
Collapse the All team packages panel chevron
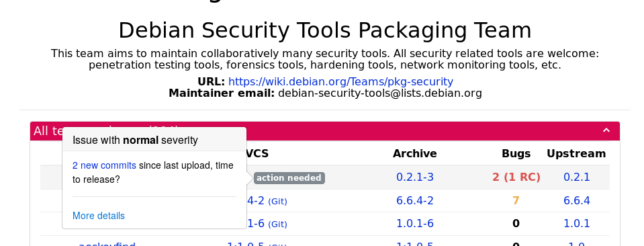[606, 131]
